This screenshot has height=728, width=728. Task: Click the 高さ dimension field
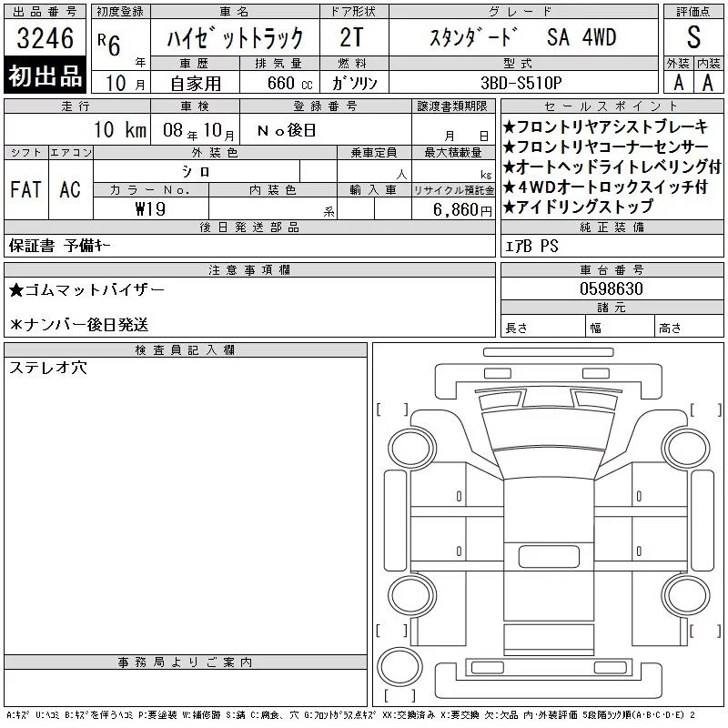(x=689, y=328)
